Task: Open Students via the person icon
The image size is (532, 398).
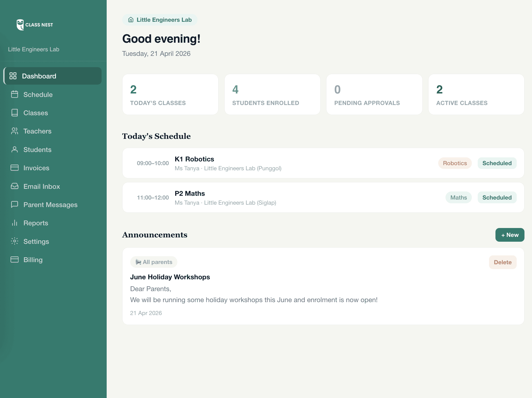Action: 14,150
